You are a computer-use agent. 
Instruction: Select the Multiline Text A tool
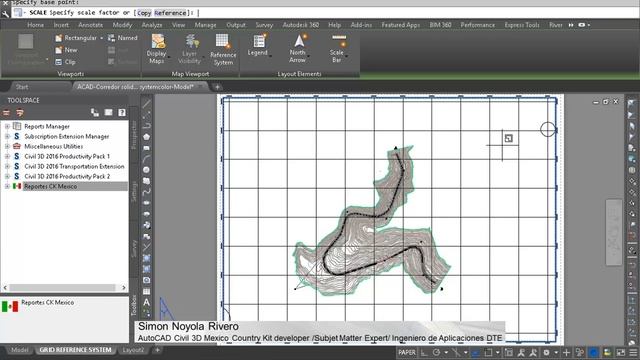[147, 302]
